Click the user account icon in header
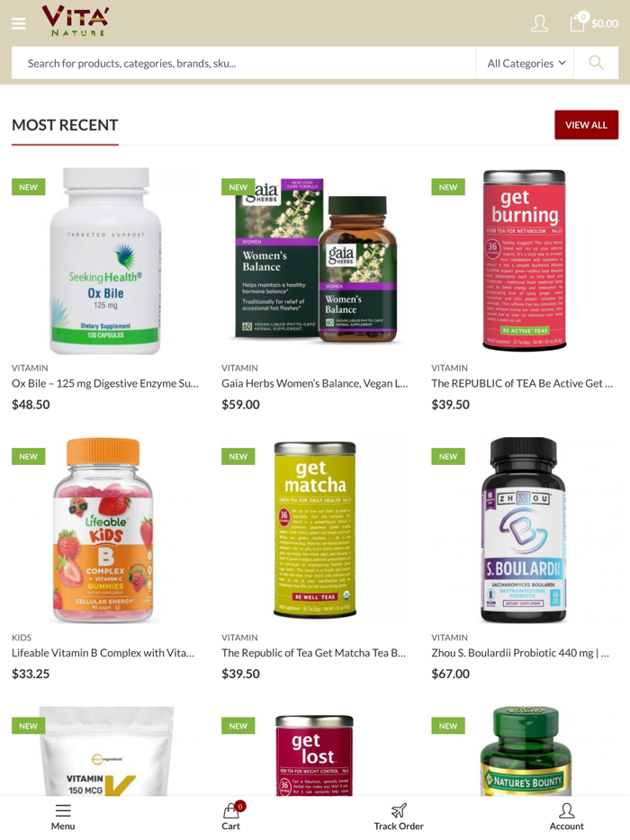The image size is (630, 840). (x=539, y=23)
